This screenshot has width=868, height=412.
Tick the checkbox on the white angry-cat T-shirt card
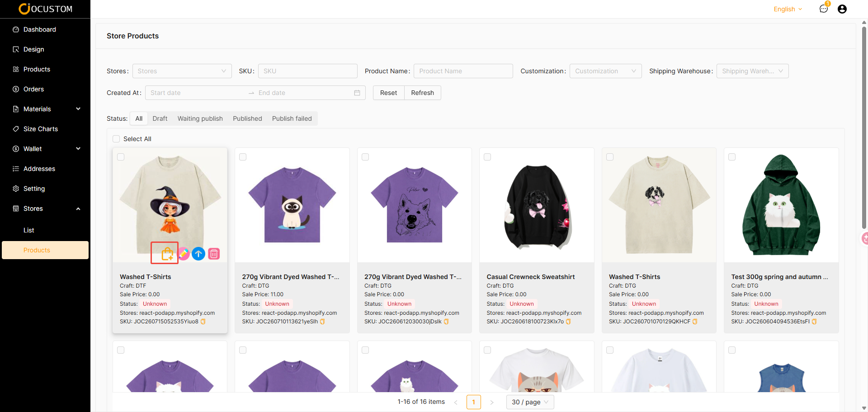point(487,350)
